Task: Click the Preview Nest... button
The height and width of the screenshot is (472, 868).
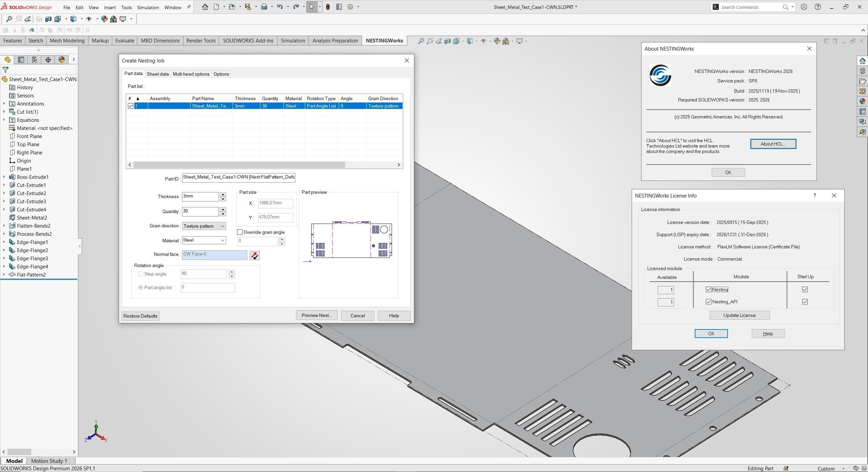Action: pyautogui.click(x=316, y=316)
